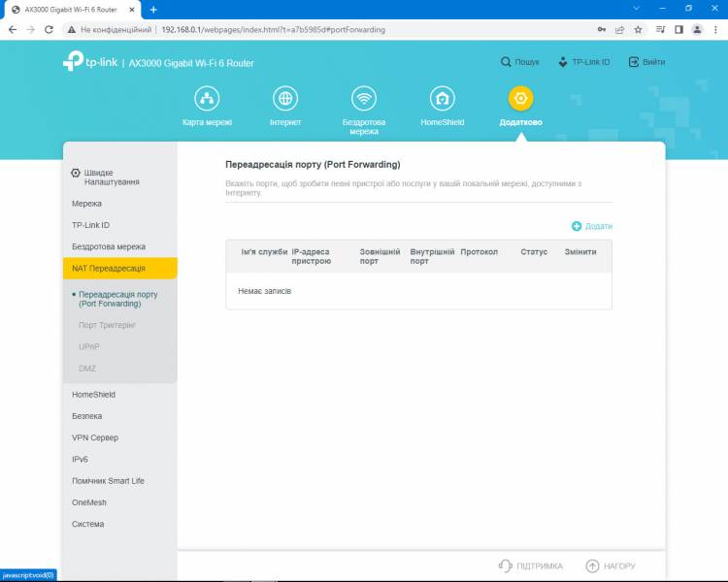Open VPN Сервер sidebar item
The image size is (728, 582).
[95, 437]
